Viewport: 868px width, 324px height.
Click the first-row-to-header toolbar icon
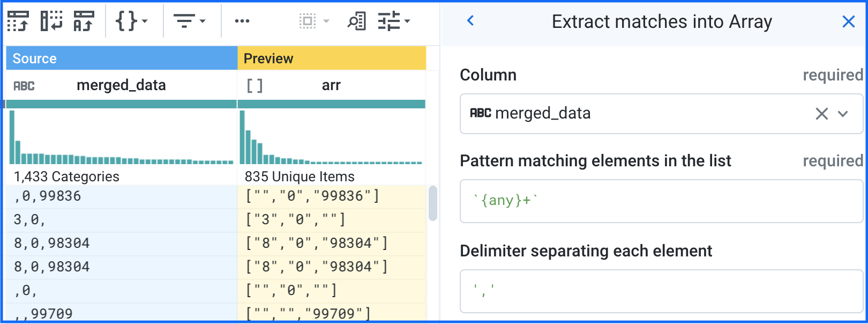(x=18, y=21)
